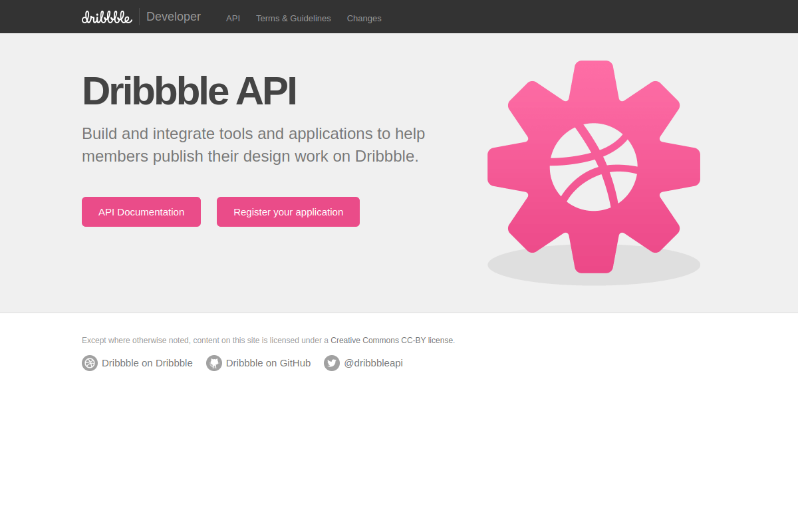Screen dimensions: 798x532
Task: Open the Creative Commons CC-BY license link
Action: pyautogui.click(x=392, y=340)
